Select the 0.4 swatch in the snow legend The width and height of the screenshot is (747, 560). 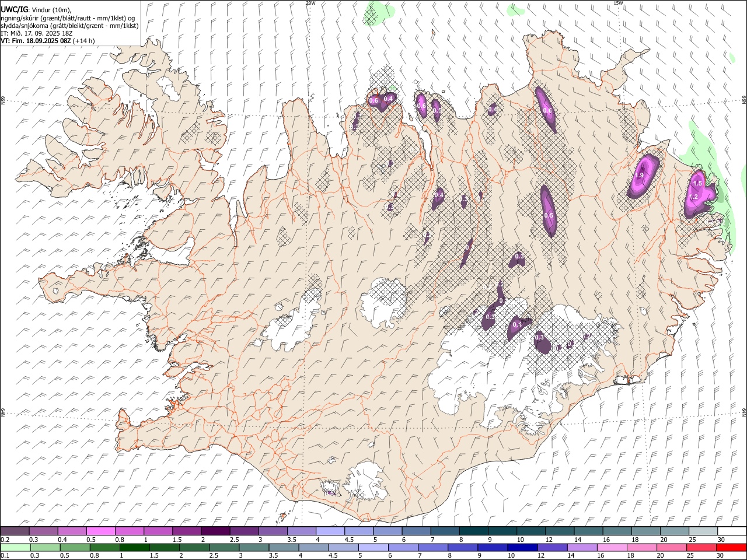(72, 531)
